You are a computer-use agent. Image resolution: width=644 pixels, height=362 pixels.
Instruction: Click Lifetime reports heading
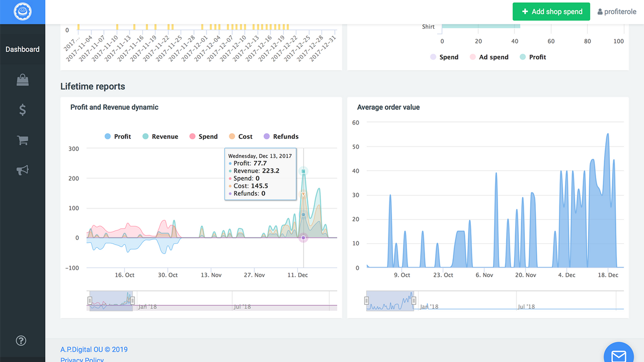tap(93, 86)
